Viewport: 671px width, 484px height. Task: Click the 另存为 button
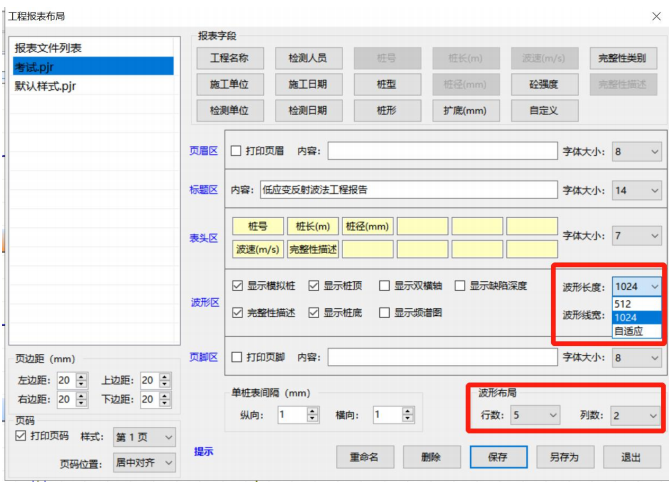coord(564,457)
